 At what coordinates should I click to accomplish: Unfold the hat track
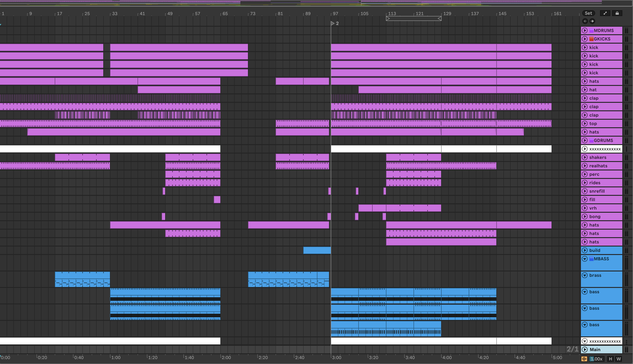tap(585, 90)
